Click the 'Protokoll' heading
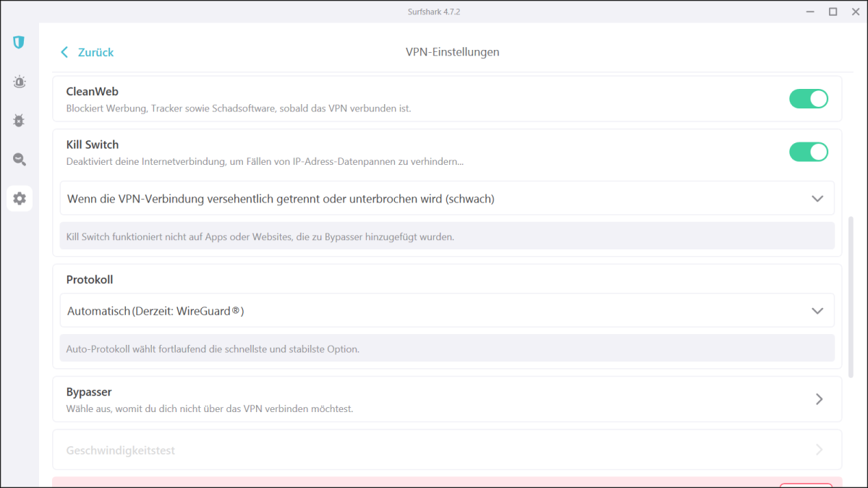The height and width of the screenshot is (488, 868). point(90,280)
